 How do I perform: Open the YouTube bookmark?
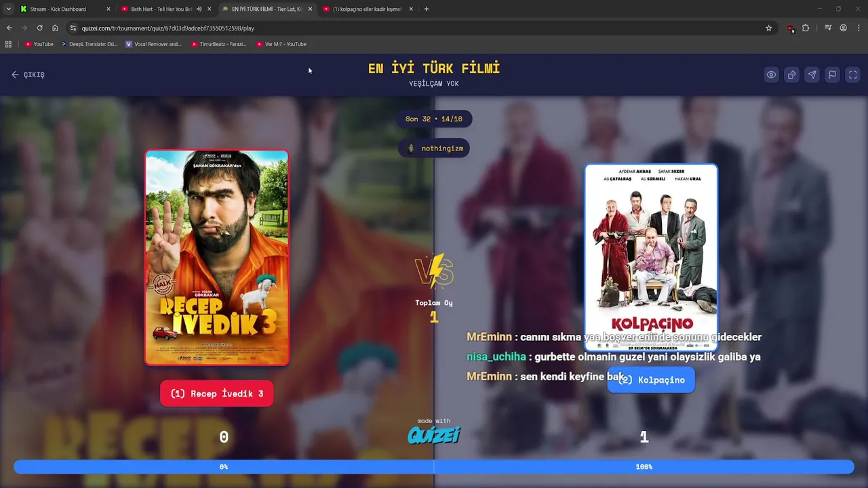pos(39,44)
